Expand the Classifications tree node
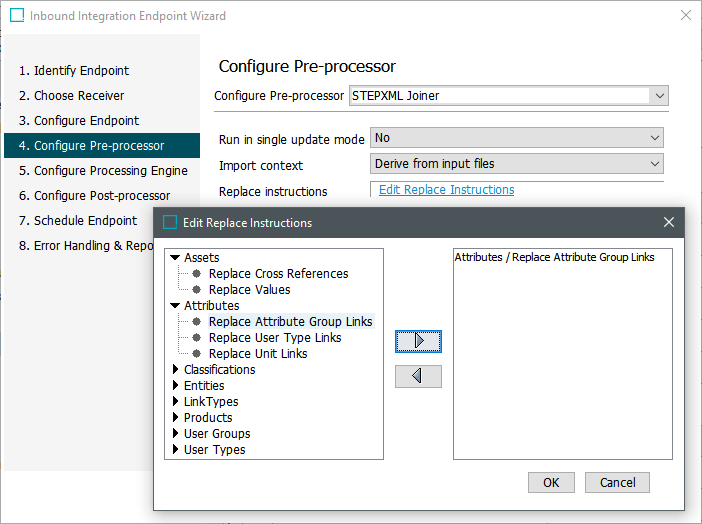The height and width of the screenshot is (524, 702). pos(176,370)
